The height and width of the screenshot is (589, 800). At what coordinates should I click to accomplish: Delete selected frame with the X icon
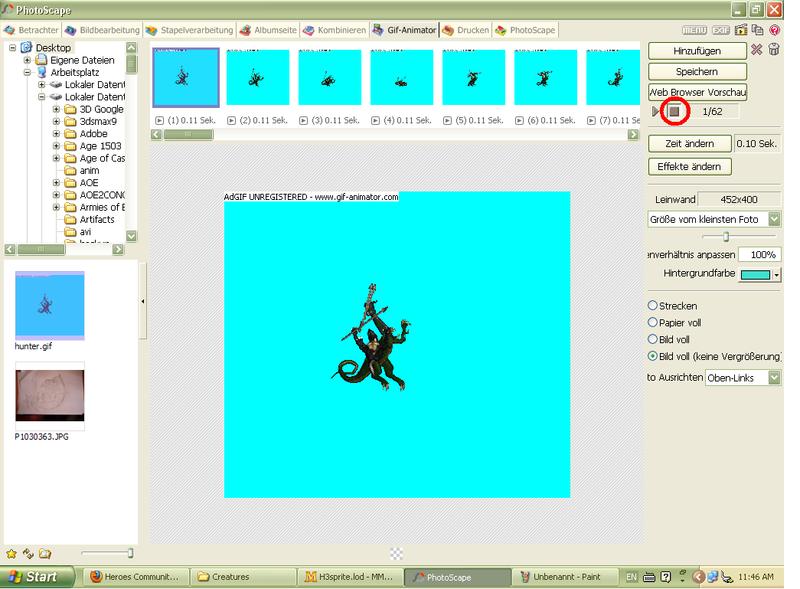[x=757, y=50]
